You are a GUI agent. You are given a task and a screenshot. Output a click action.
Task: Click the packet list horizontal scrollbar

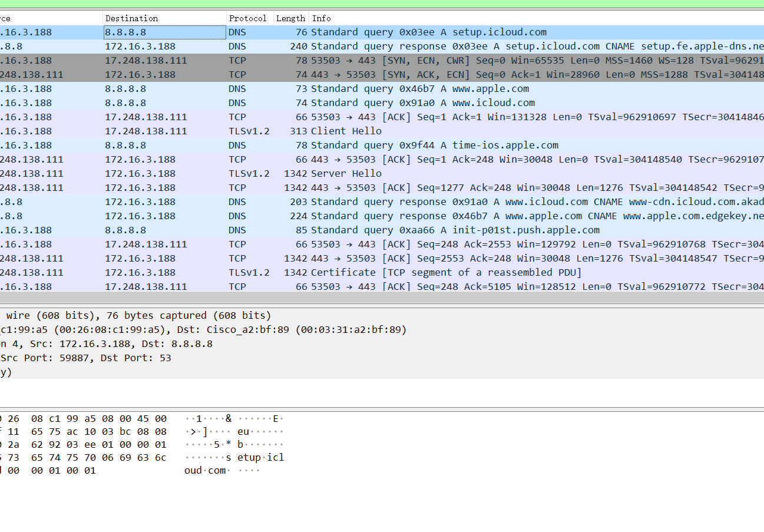(382, 299)
